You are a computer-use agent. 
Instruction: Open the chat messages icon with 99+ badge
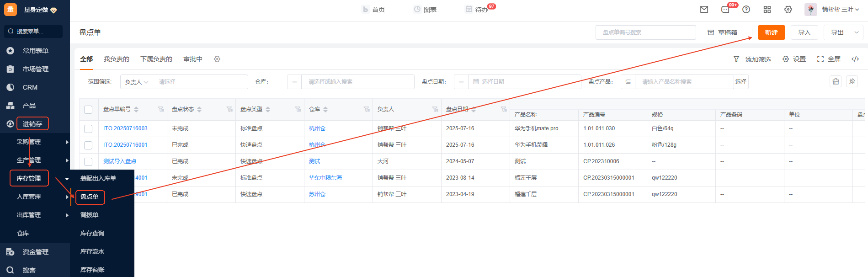pos(725,9)
